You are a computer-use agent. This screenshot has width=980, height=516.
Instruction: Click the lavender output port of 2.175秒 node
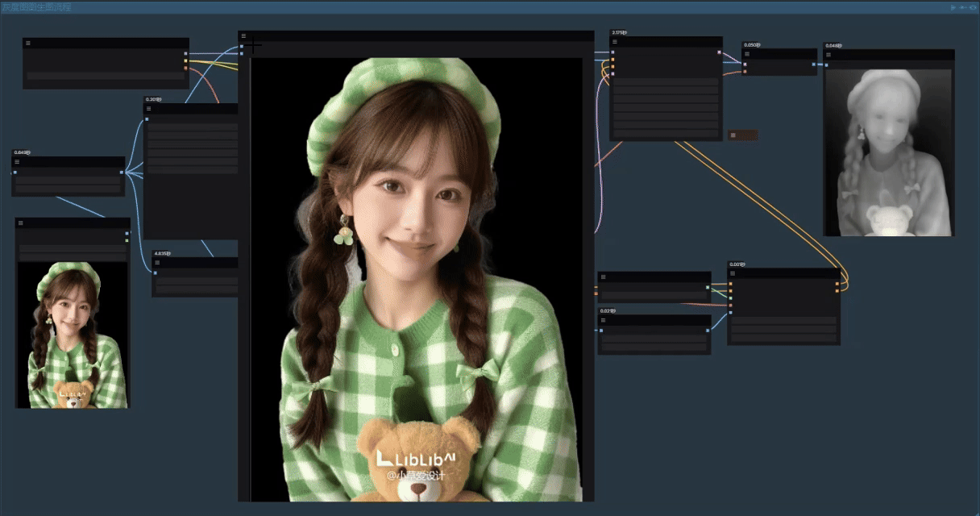pyautogui.click(x=719, y=52)
